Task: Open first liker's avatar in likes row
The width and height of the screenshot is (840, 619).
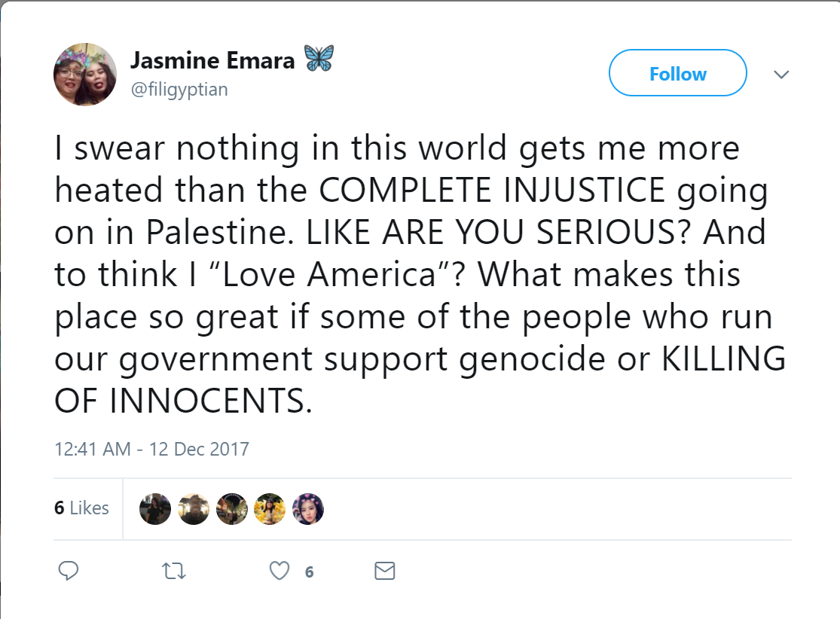Action: point(155,509)
